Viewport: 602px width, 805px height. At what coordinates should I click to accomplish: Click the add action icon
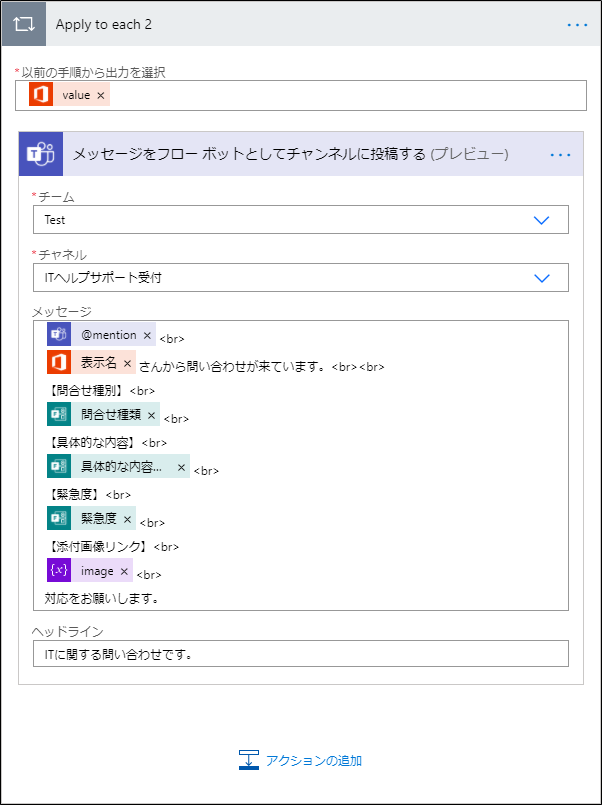[x=248, y=760]
